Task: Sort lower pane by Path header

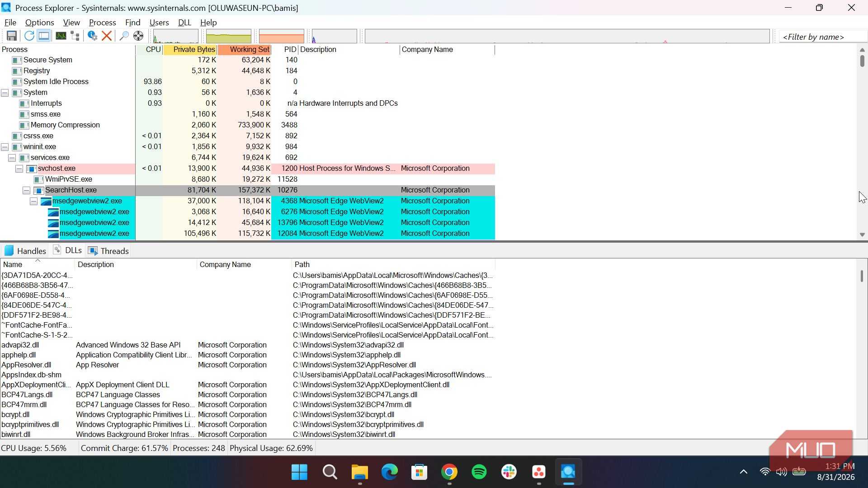Action: 393,265
